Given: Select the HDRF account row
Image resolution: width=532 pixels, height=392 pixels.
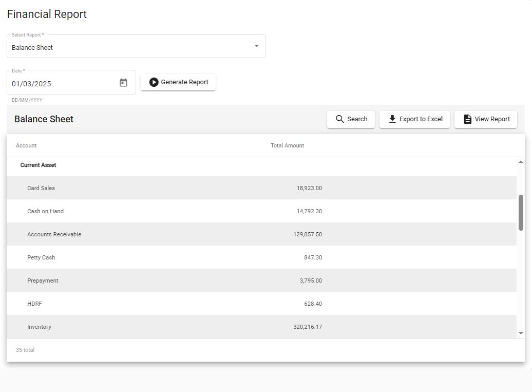Looking at the screenshot, I should [261, 304].
